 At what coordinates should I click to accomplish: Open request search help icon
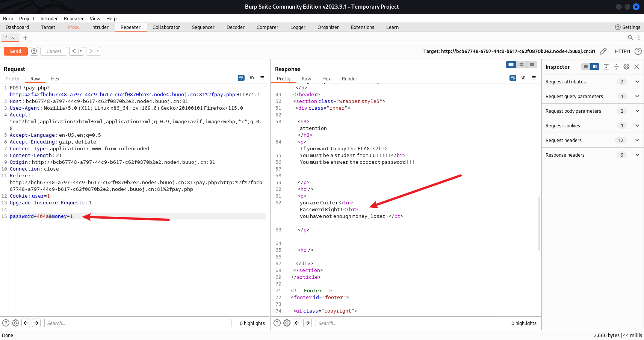[x=6, y=323]
